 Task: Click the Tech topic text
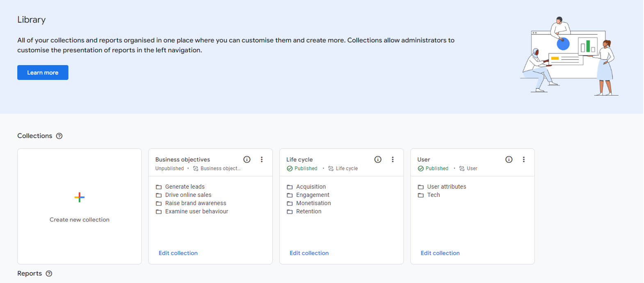pos(434,195)
